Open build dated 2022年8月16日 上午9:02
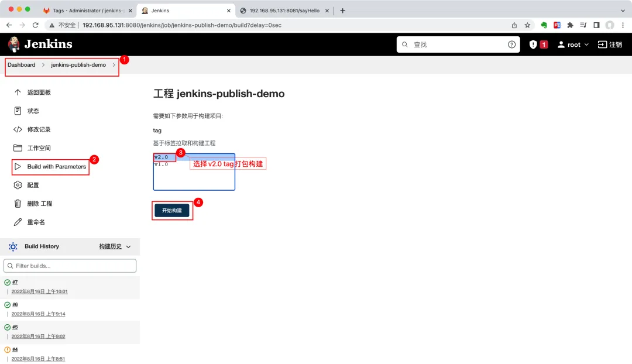Viewport: 632px width, 364px height. [38, 336]
